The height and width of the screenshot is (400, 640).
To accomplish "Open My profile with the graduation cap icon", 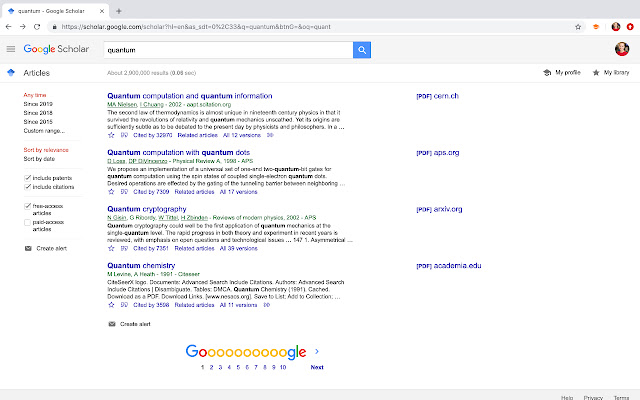I will 547,73.
